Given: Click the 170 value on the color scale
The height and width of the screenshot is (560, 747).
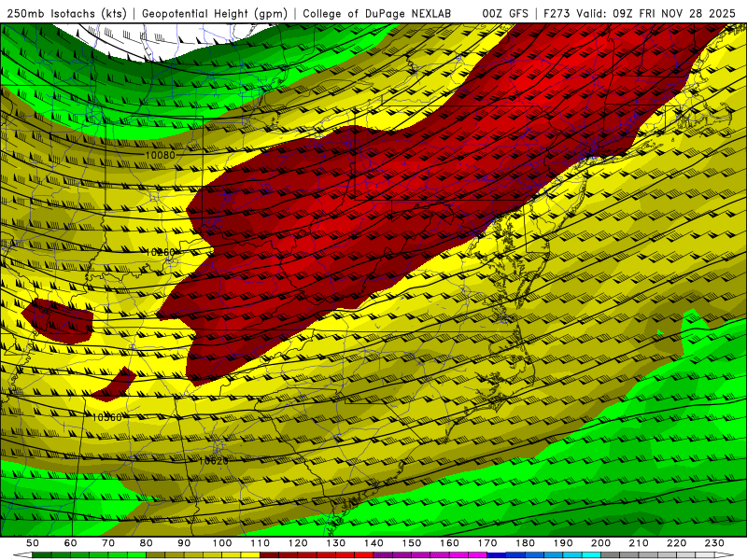Looking at the screenshot, I should [487, 543].
